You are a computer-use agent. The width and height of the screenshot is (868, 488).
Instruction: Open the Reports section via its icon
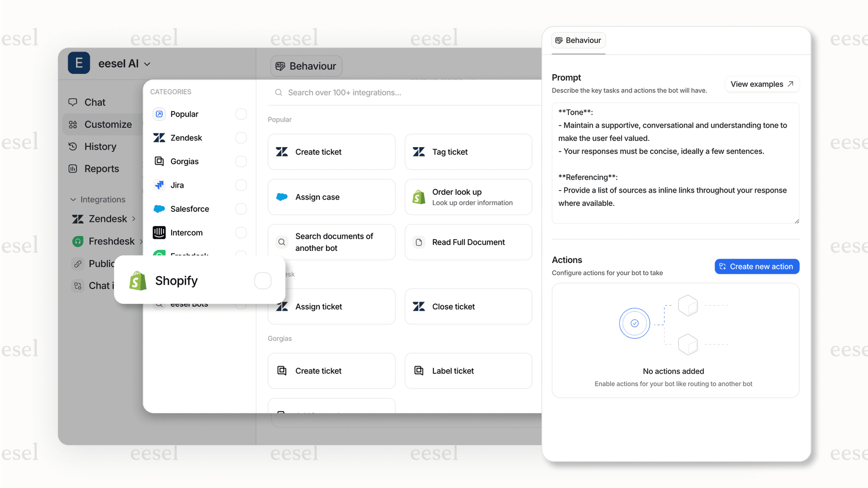[73, 168]
